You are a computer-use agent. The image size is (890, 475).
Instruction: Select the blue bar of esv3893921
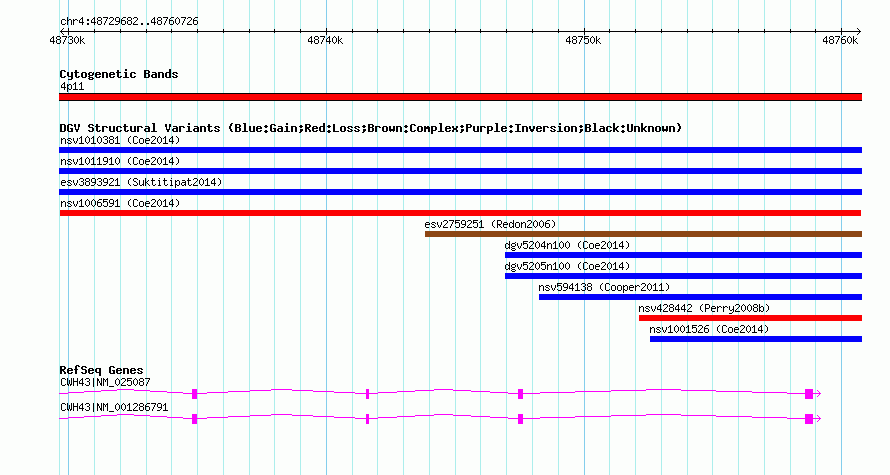(460, 192)
